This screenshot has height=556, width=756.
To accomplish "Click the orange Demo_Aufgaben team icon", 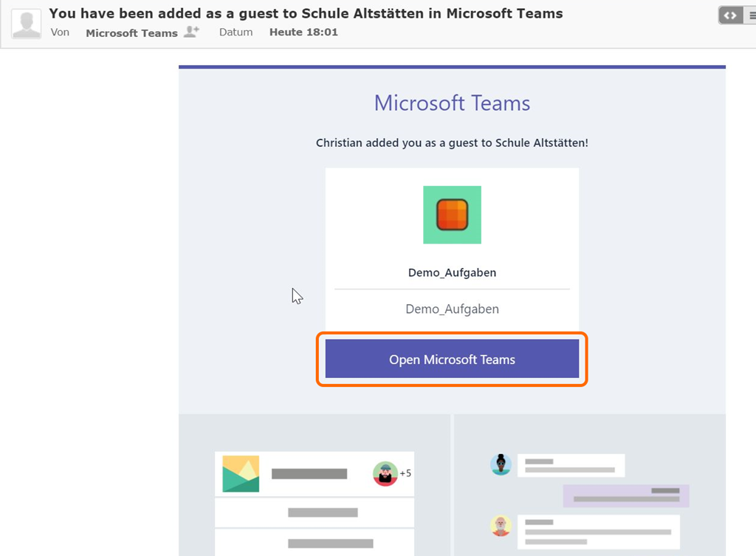I will tap(452, 215).
